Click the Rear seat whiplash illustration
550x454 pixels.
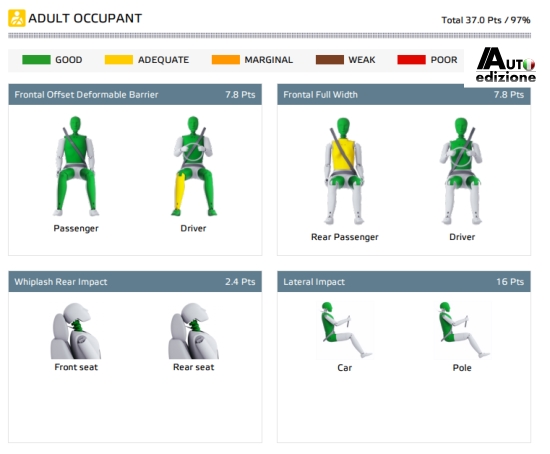[194, 331]
